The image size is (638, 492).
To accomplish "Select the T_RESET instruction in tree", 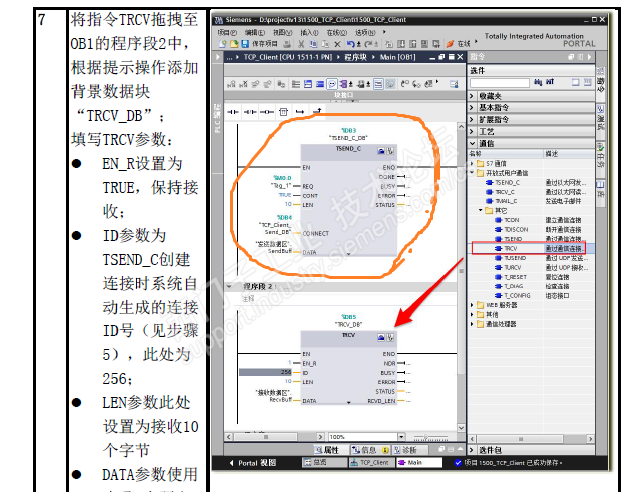I will 516,277.
